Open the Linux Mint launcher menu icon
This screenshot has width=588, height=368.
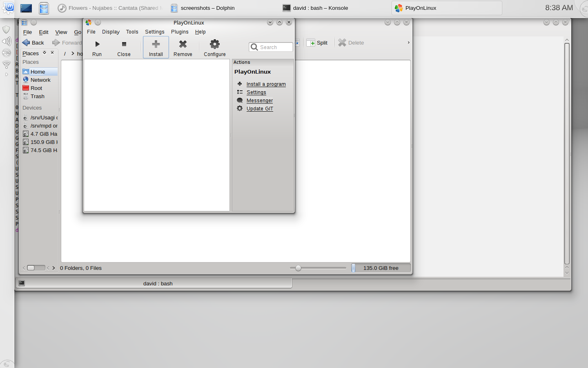click(9, 7)
